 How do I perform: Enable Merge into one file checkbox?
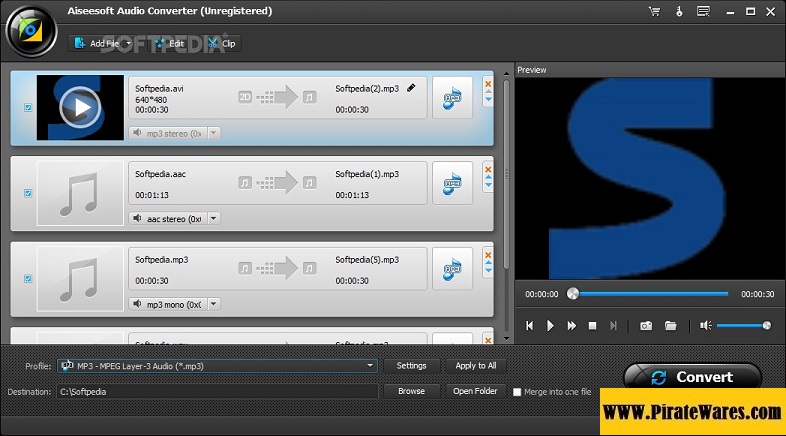click(x=517, y=392)
